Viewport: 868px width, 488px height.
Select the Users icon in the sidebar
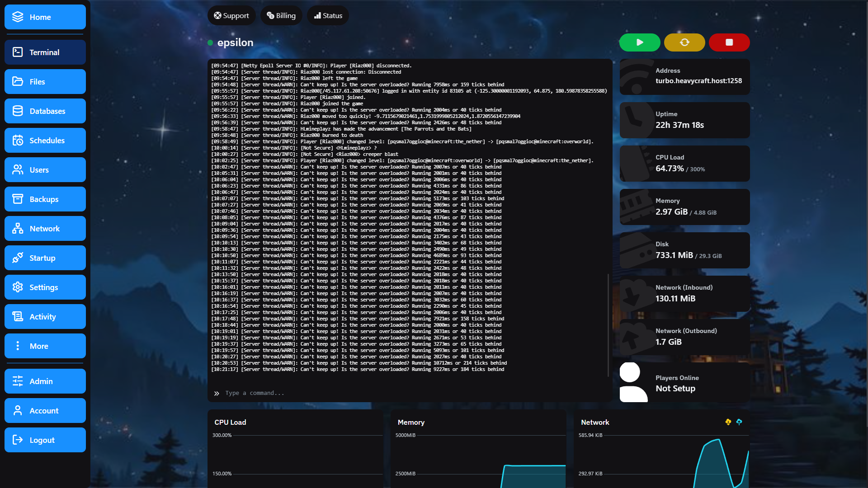coord(18,169)
